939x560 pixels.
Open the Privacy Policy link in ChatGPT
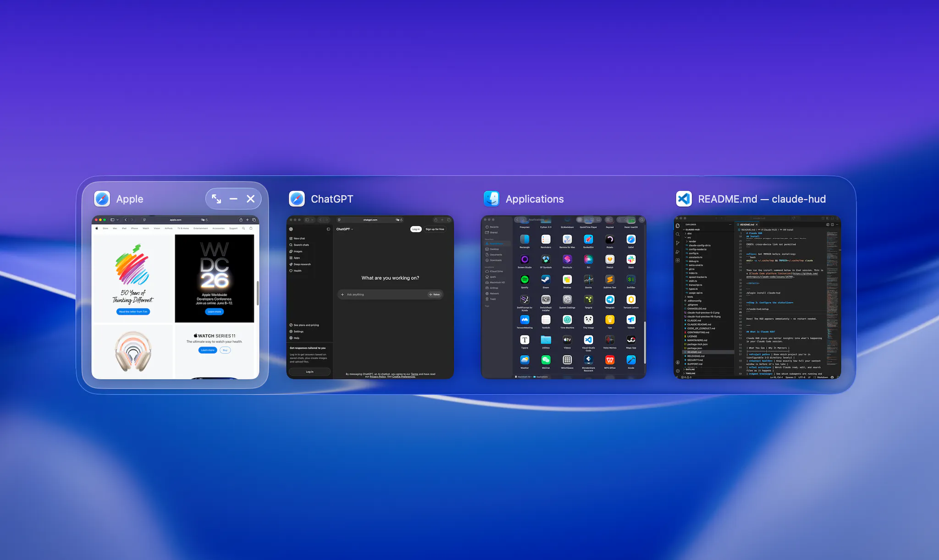tap(378, 377)
